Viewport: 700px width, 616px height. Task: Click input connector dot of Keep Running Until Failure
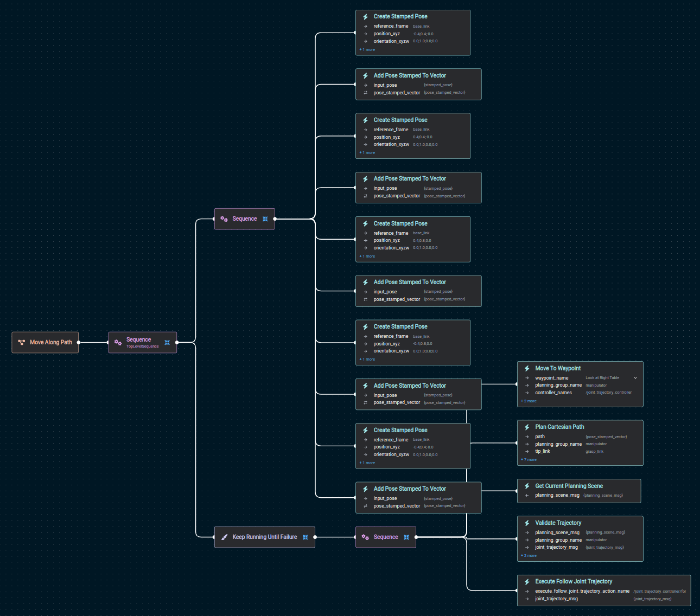[214, 537]
